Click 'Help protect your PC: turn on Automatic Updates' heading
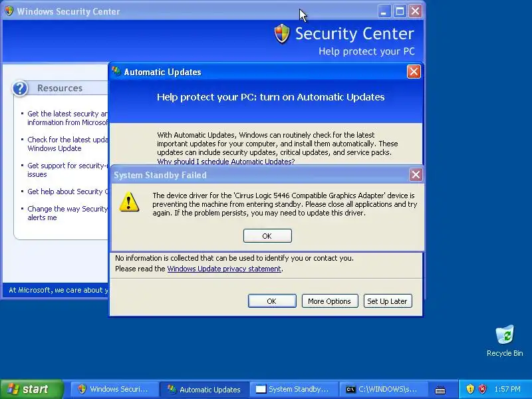This screenshot has height=399, width=532. pyautogui.click(x=271, y=97)
